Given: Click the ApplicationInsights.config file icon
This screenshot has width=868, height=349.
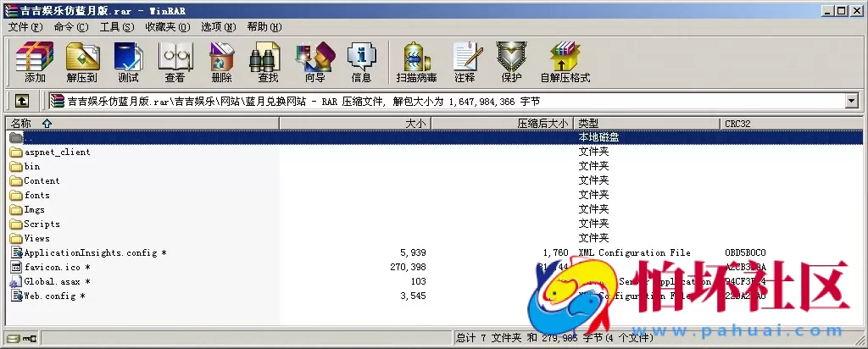Looking at the screenshot, I should pyautogui.click(x=16, y=252).
